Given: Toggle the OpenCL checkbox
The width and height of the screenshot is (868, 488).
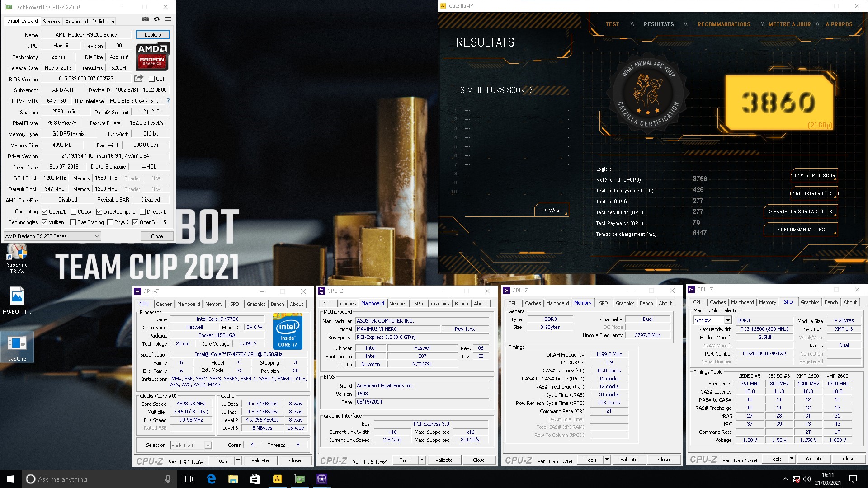Looking at the screenshot, I should click(44, 212).
